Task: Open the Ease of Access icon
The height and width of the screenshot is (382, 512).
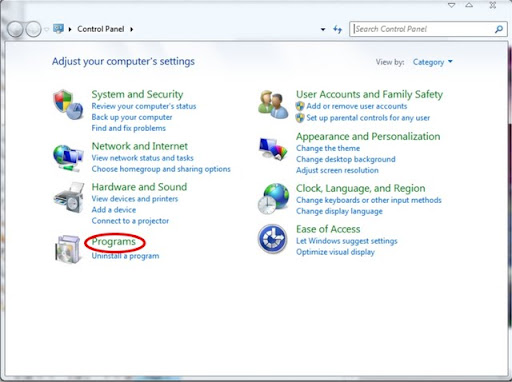Action: click(x=272, y=239)
